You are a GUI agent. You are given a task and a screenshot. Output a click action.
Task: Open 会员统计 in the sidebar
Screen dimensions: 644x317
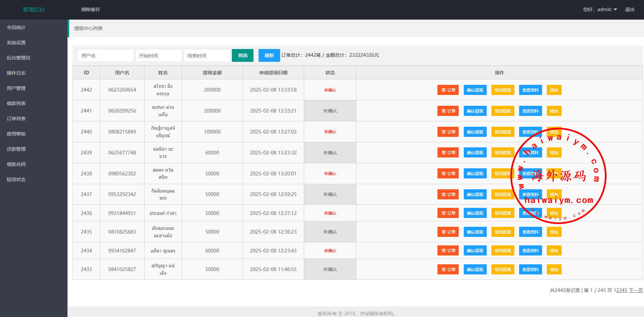pyautogui.click(x=16, y=27)
